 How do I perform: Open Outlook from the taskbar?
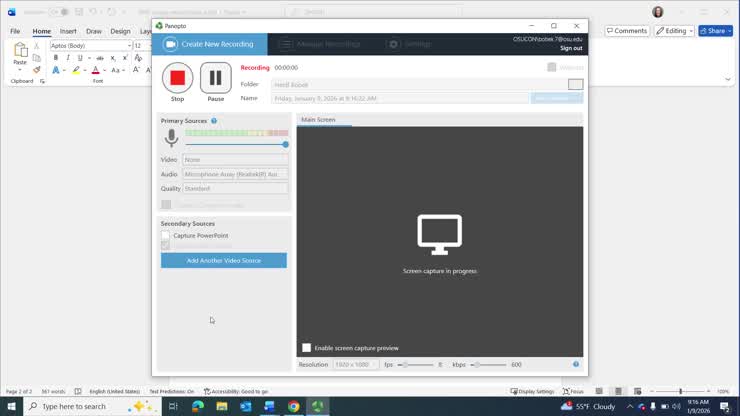point(245,407)
